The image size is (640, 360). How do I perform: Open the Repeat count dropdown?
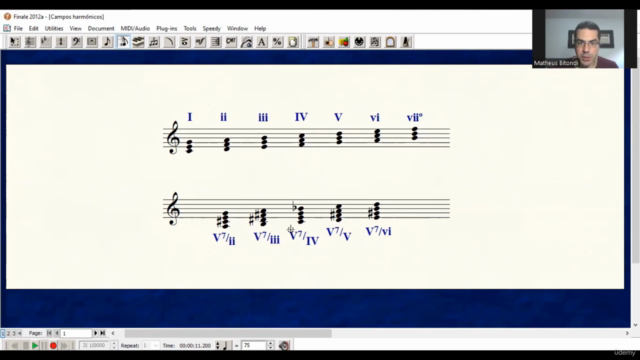tap(155, 346)
